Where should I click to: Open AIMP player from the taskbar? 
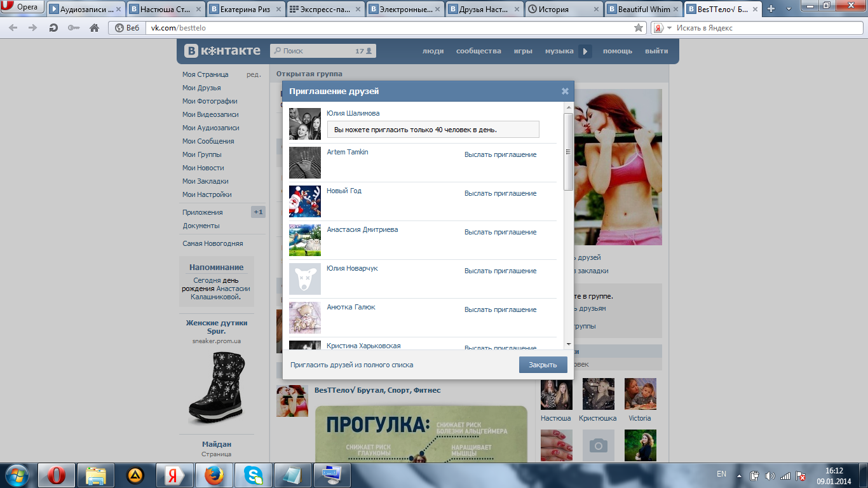135,475
